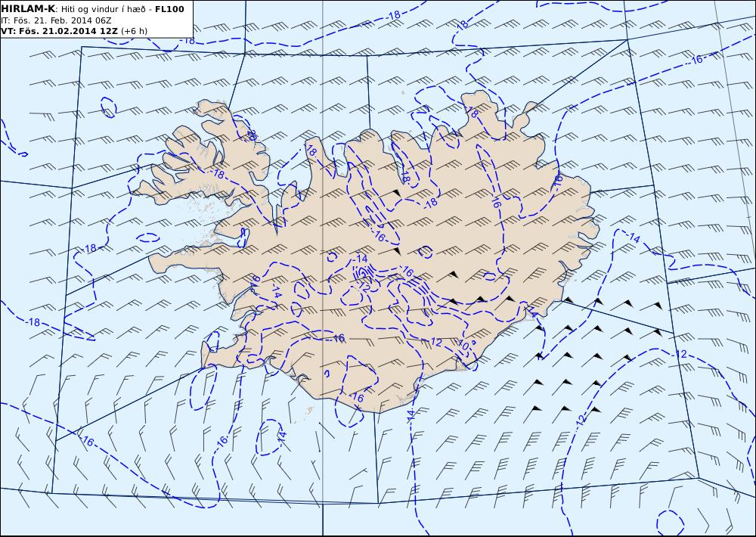
Task: Click the "(+6 h)" forecast offset text
Action: click(134, 31)
